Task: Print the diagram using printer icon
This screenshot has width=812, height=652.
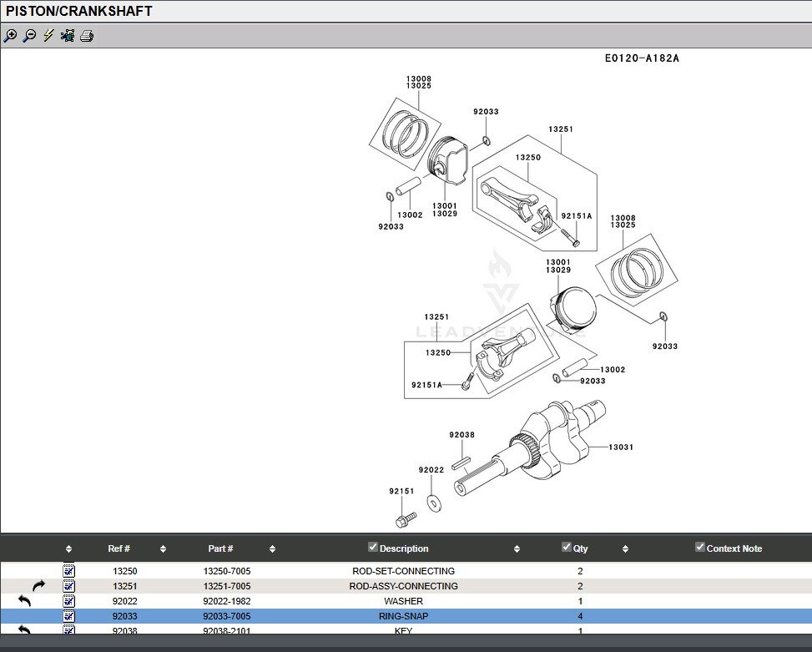Action: click(87, 36)
